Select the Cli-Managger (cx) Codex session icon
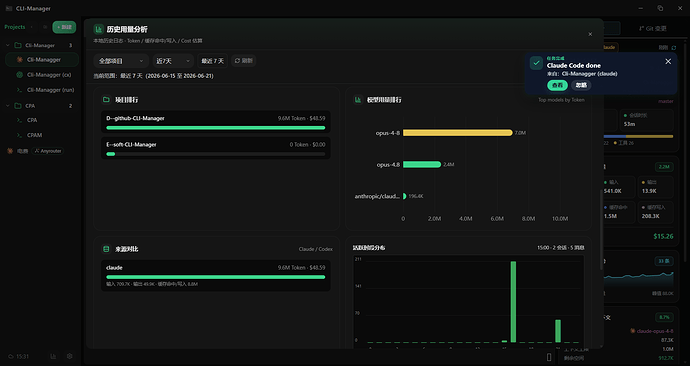Screen dimensions: 690x366 tap(19, 75)
